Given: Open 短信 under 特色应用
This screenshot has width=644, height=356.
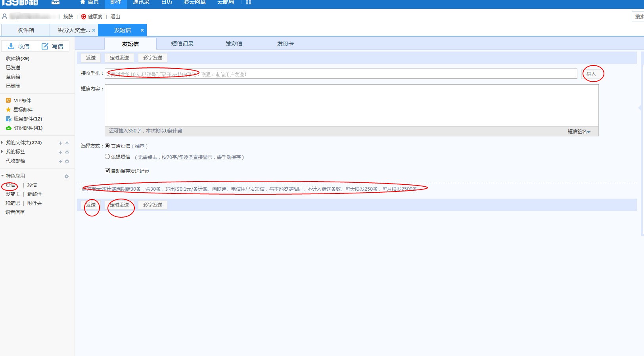Looking at the screenshot, I should (10, 185).
